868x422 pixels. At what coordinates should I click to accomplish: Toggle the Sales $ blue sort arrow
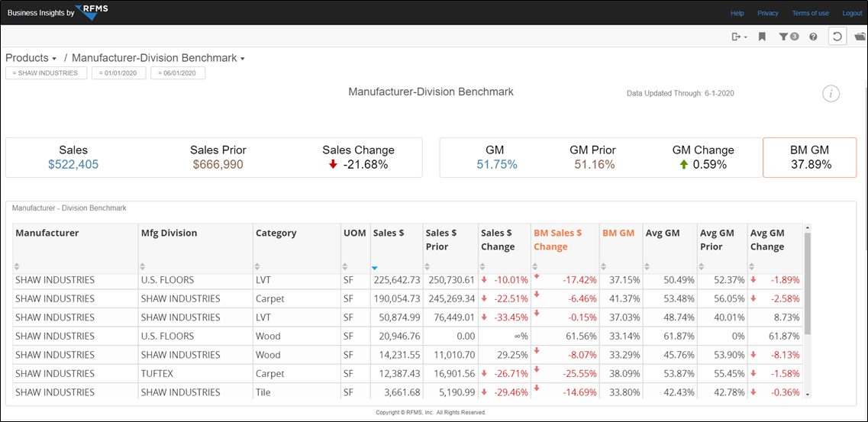(375, 268)
